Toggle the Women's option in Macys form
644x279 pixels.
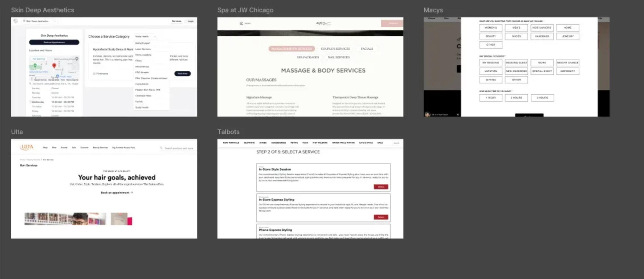(x=490, y=28)
